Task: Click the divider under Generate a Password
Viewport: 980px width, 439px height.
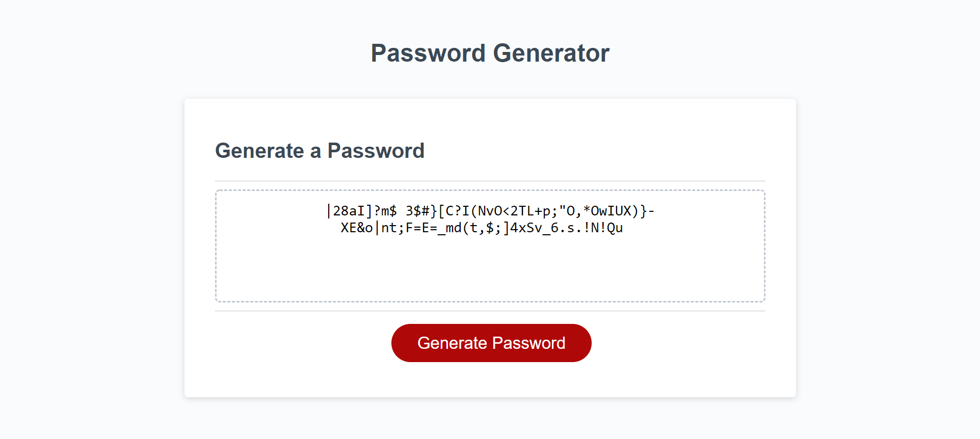Action: pos(489,180)
